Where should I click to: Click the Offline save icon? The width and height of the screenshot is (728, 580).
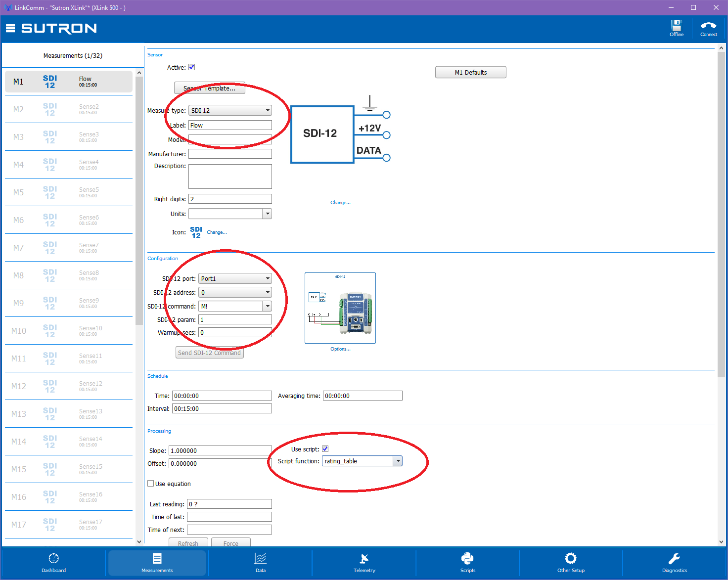click(676, 28)
